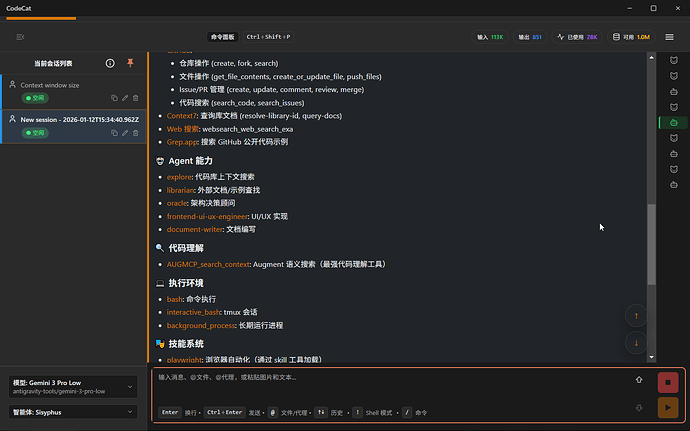Click the Enter key hint for 换行
Image resolution: width=690 pixels, height=431 pixels.
pos(170,413)
